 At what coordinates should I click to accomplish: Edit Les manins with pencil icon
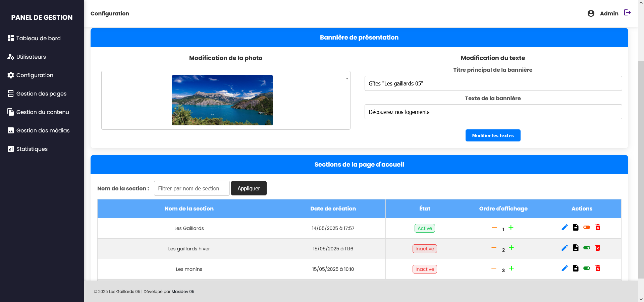565,268
